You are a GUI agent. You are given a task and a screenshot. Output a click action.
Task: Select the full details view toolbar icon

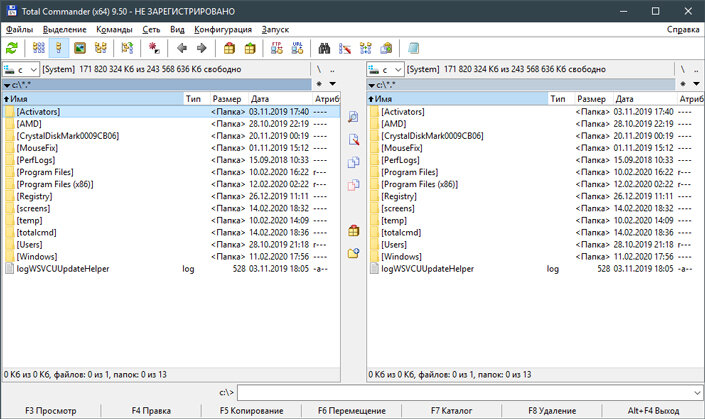pyautogui.click(x=59, y=48)
